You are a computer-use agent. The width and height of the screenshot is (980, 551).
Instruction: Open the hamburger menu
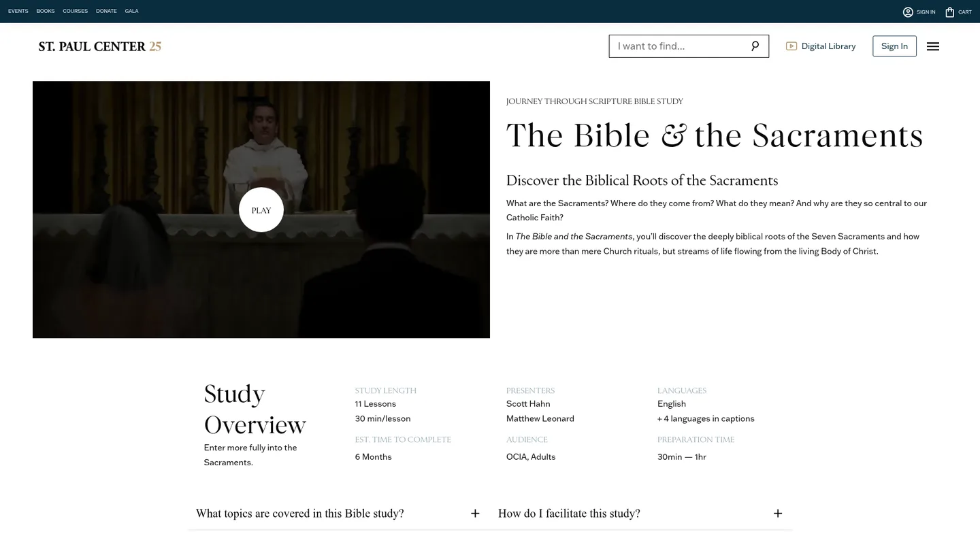(933, 46)
